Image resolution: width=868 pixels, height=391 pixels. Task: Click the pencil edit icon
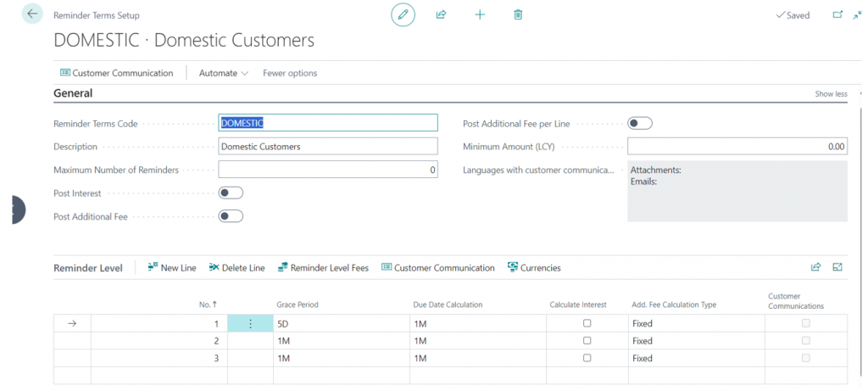tap(403, 14)
